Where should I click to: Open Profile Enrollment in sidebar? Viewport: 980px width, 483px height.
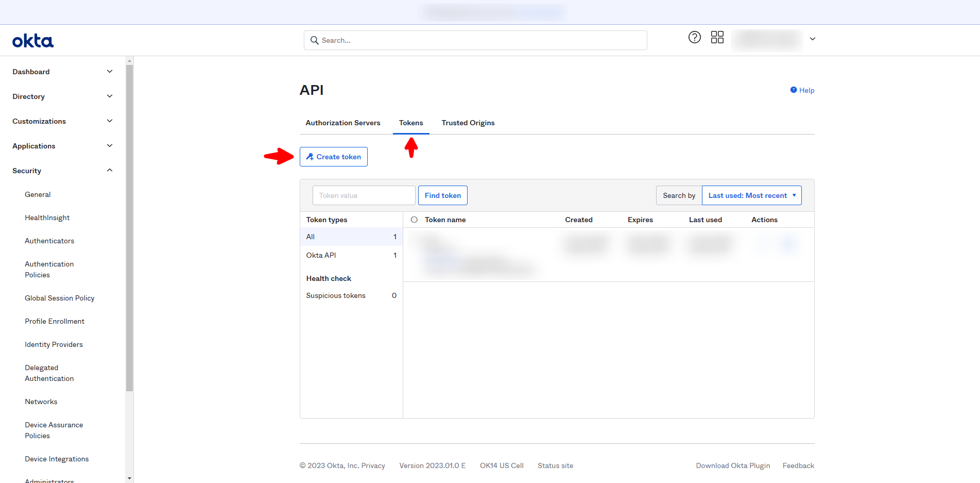coord(55,321)
